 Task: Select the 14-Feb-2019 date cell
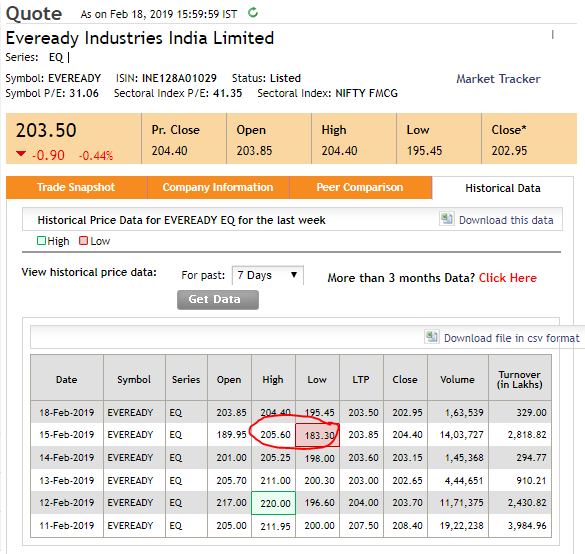point(67,457)
